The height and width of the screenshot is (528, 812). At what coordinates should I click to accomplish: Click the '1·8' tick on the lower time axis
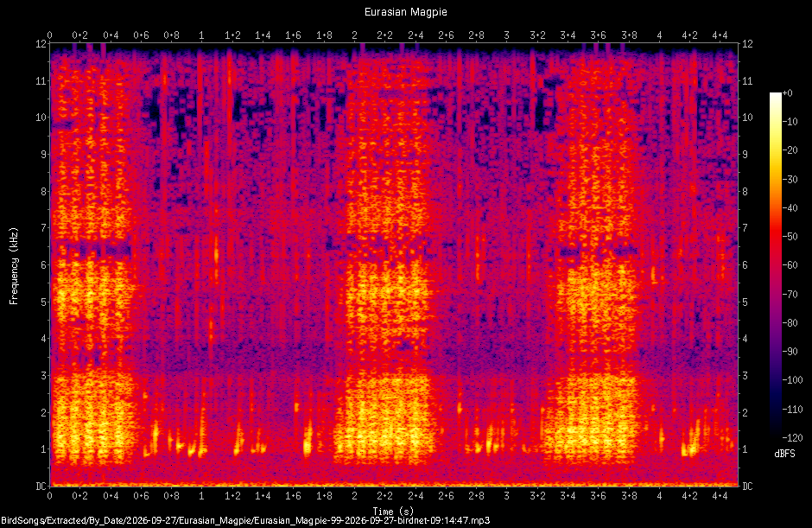[x=324, y=496]
